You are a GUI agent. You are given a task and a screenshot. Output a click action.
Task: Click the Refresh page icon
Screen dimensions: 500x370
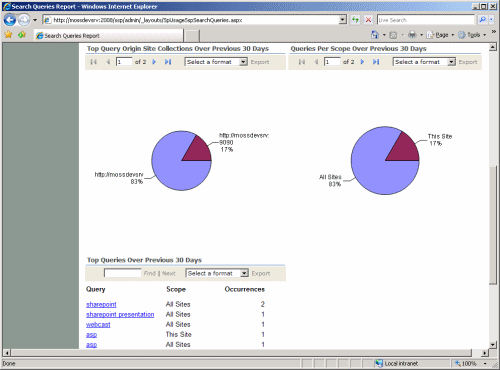tap(355, 20)
